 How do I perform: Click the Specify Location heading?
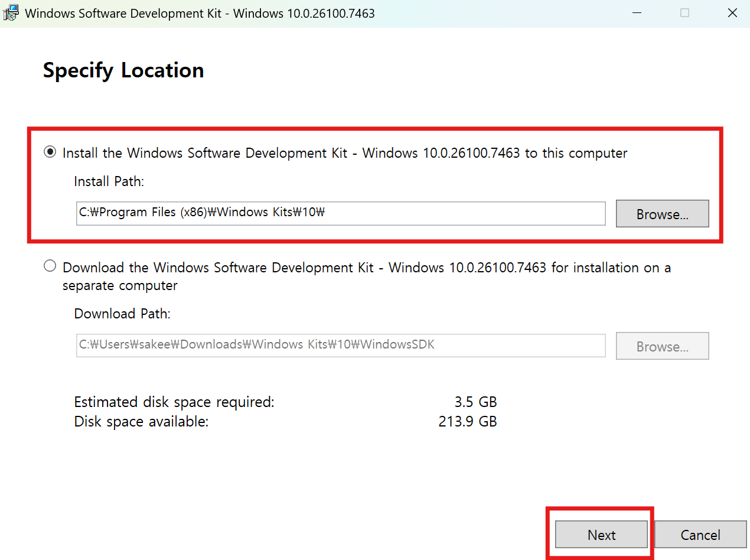123,70
